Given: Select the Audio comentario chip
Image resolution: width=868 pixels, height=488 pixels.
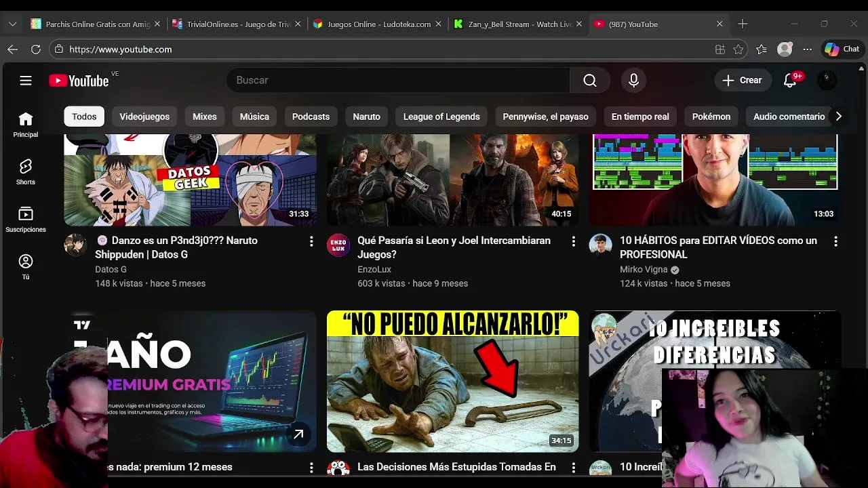Looking at the screenshot, I should 789,117.
